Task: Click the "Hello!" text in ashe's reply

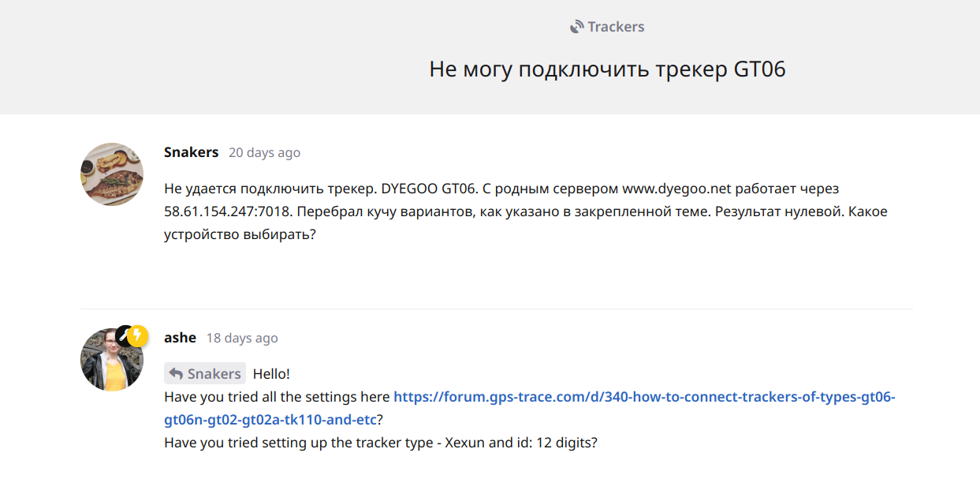Action: point(271,374)
